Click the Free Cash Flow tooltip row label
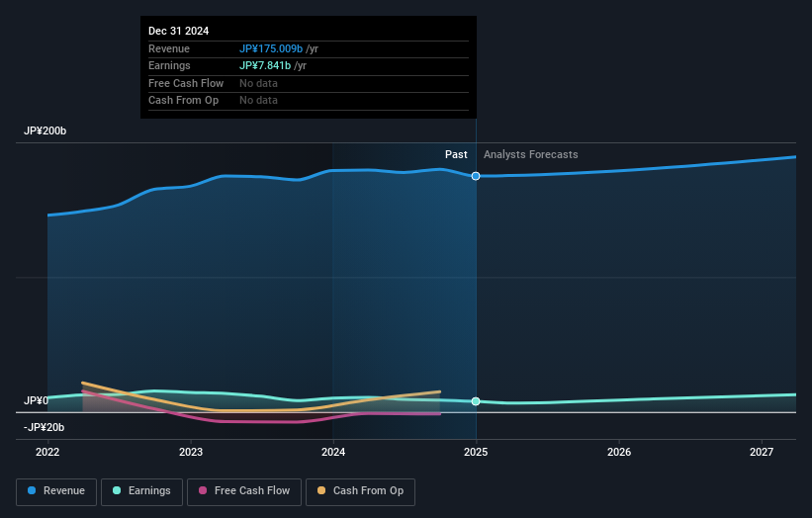Viewport: 812px width, 518px height. point(186,83)
